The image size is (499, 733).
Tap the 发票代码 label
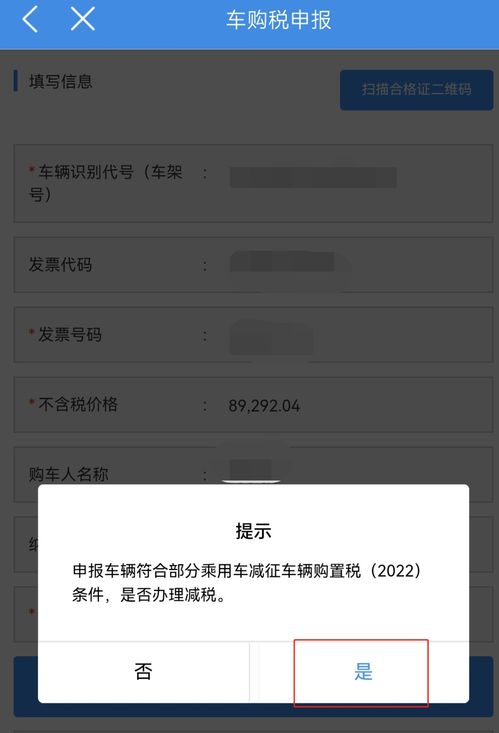[x=60, y=265]
